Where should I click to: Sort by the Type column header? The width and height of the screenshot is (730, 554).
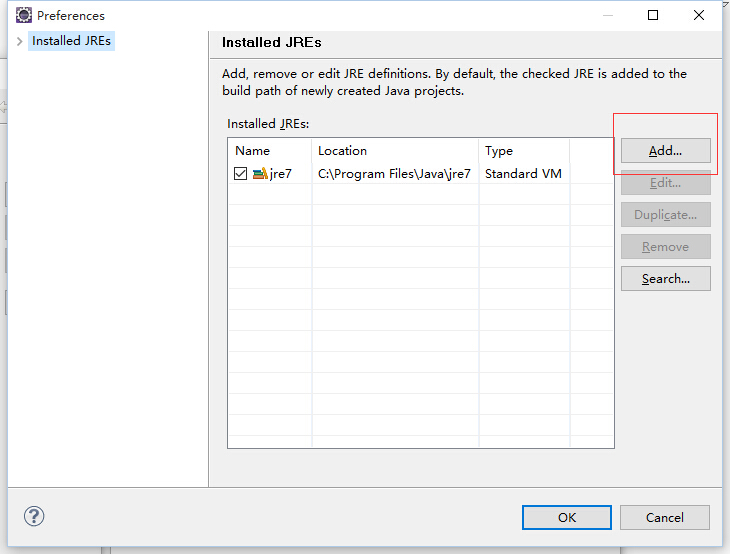[x=524, y=151]
